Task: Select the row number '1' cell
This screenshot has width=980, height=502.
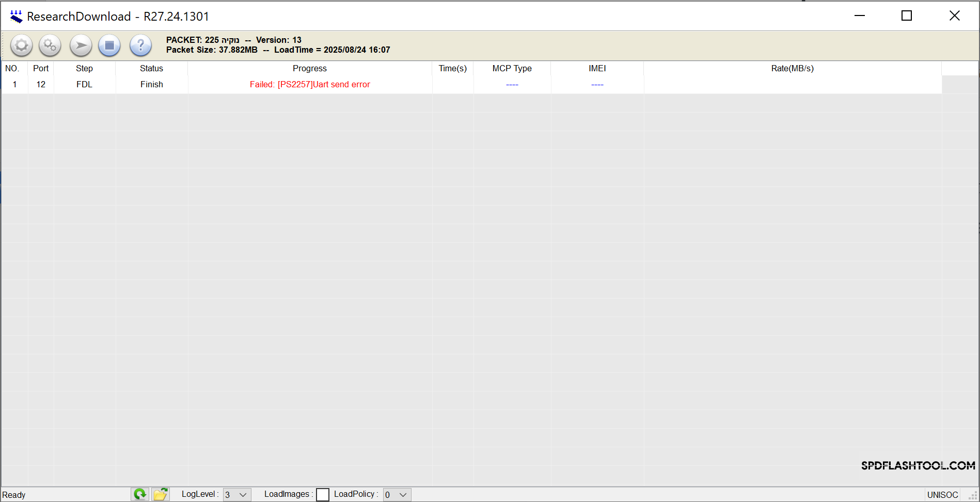Action: [x=15, y=84]
